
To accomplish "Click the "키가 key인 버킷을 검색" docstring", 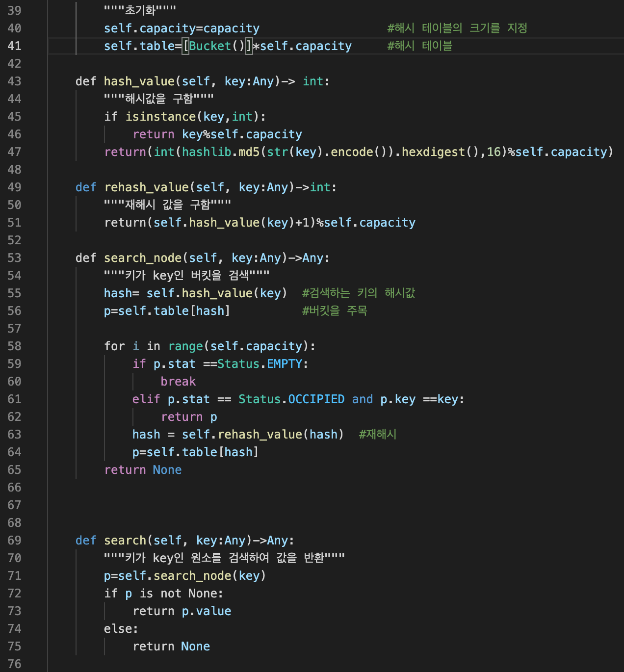I will [187, 276].
